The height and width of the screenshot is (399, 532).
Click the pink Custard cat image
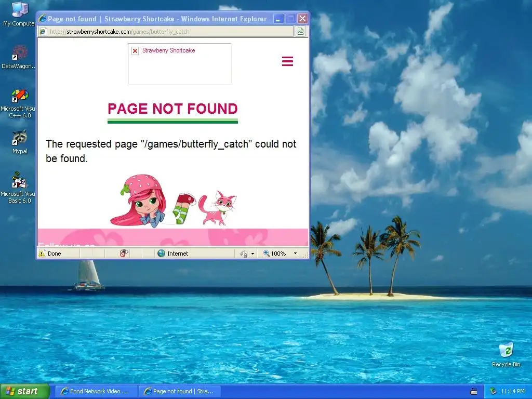218,208
